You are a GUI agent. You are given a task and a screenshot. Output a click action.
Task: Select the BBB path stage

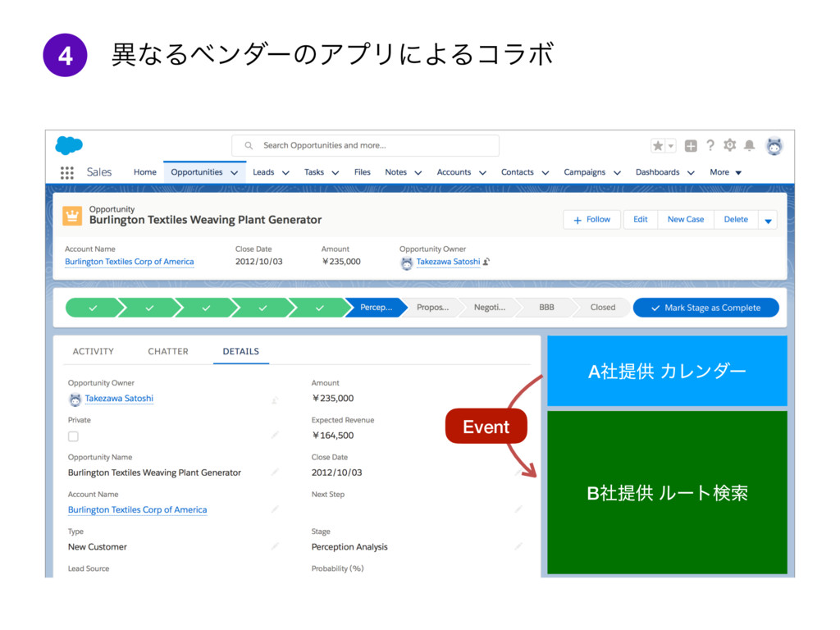(x=546, y=308)
